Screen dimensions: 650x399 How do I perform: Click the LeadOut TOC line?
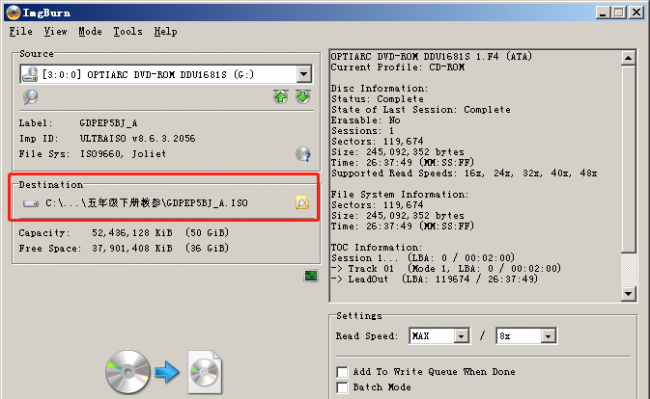click(434, 279)
